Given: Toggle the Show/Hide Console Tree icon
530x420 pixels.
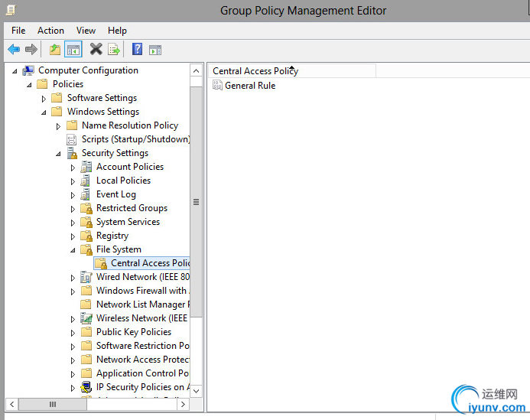Looking at the screenshot, I should pos(73,50).
